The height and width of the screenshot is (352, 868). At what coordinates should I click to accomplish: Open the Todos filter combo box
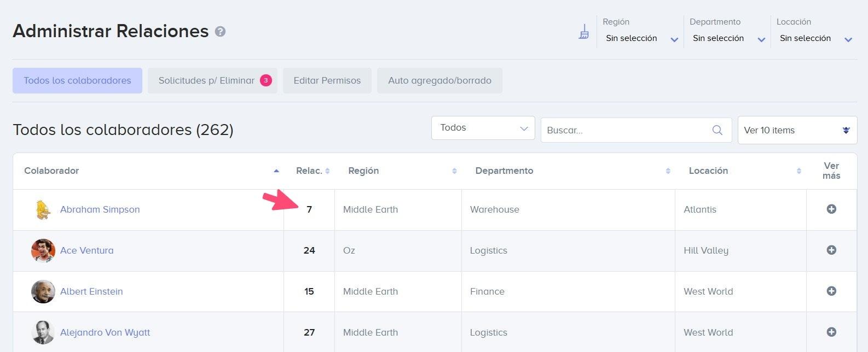point(483,128)
